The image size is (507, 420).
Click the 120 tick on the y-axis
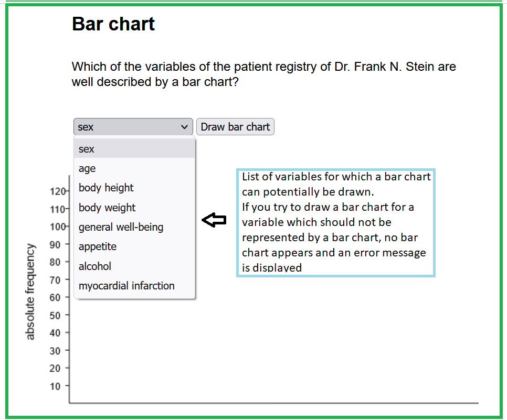coord(56,191)
